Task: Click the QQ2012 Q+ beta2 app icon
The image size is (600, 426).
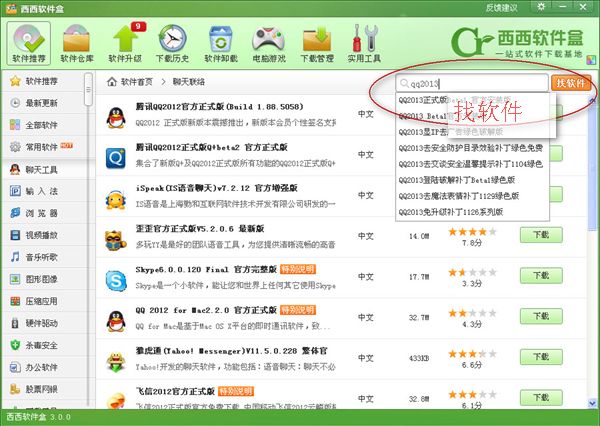Action: (x=116, y=158)
